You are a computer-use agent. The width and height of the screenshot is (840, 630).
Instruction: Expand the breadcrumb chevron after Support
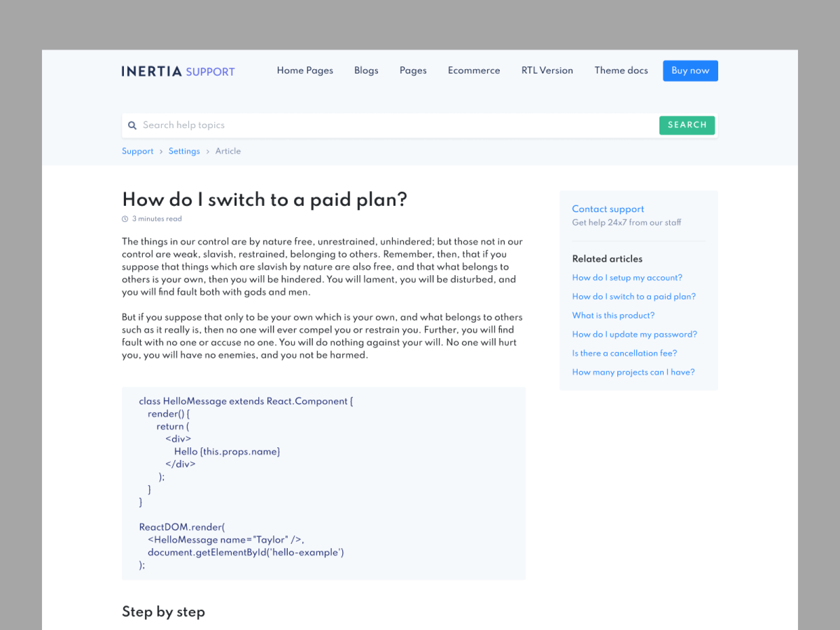point(161,151)
